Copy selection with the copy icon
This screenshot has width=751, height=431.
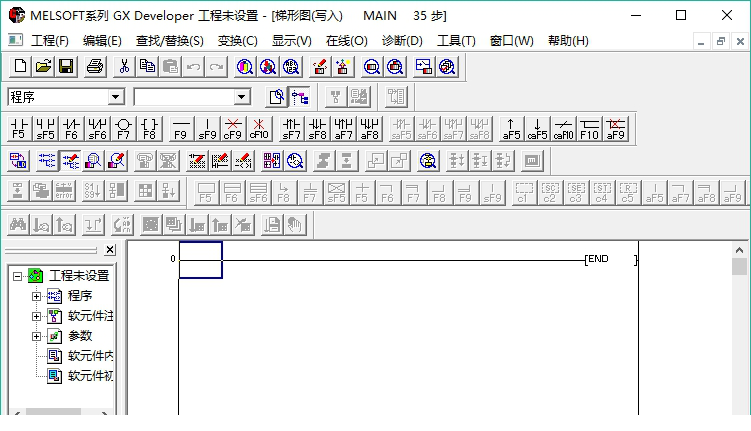tap(147, 66)
